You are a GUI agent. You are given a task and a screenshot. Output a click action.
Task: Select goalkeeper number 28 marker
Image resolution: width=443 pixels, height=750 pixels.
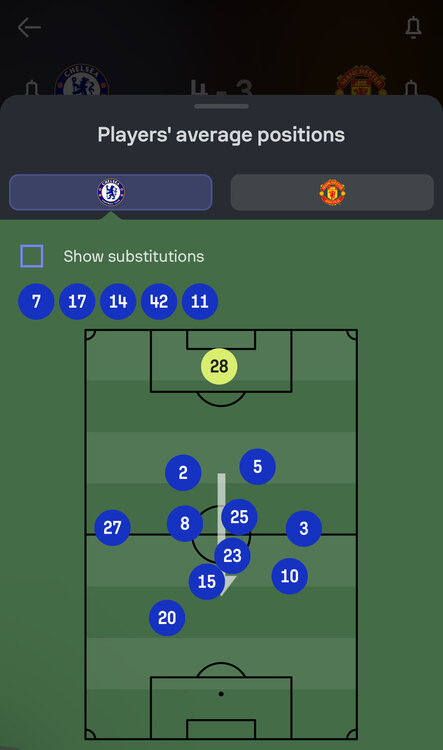(219, 366)
